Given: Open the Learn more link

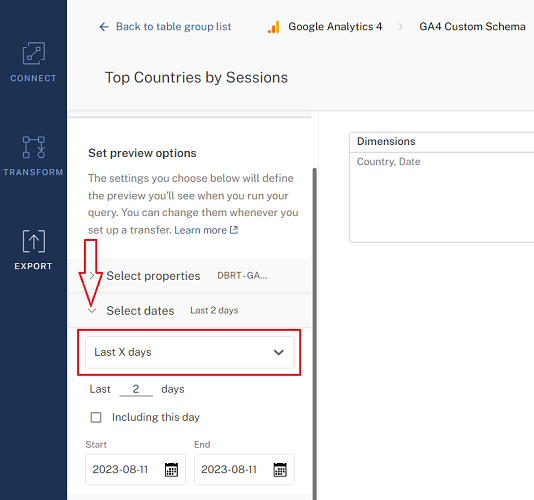Looking at the screenshot, I should click(200, 230).
